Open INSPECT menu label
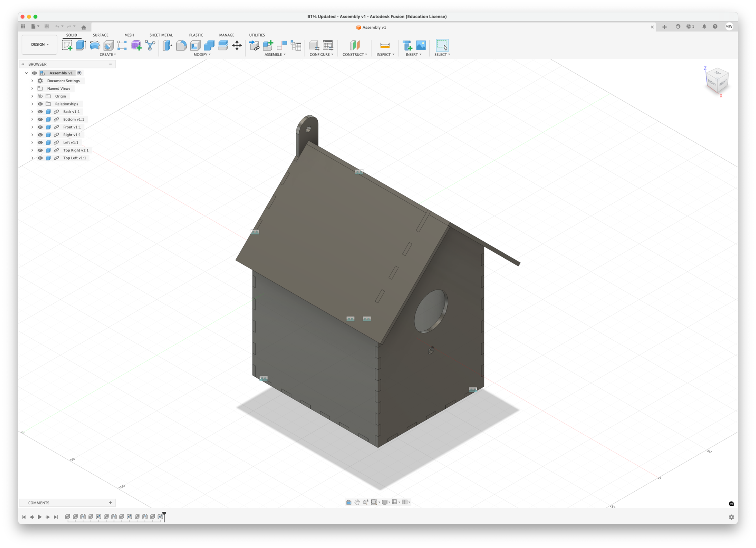Viewport: 756px width, 548px height. pyautogui.click(x=385, y=55)
